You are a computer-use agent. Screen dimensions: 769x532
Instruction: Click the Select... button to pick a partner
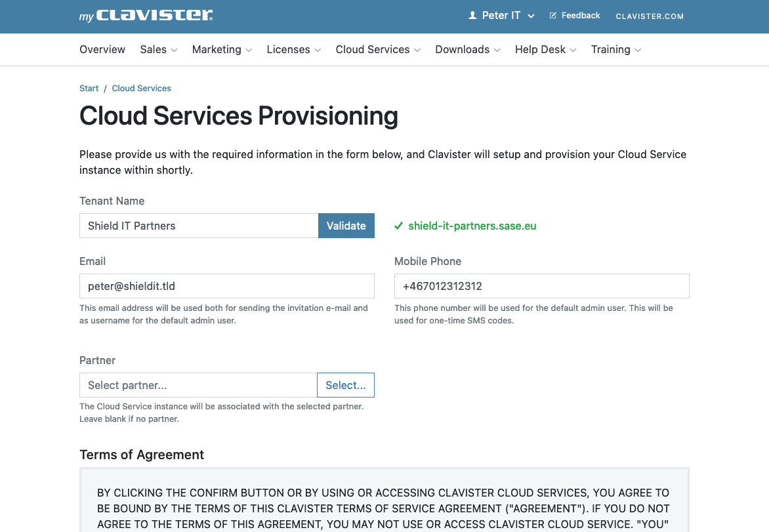click(346, 385)
